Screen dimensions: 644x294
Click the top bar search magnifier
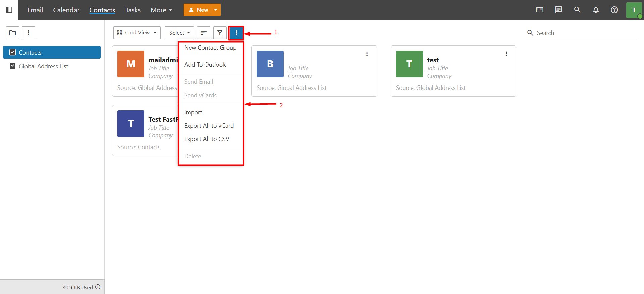[577, 10]
